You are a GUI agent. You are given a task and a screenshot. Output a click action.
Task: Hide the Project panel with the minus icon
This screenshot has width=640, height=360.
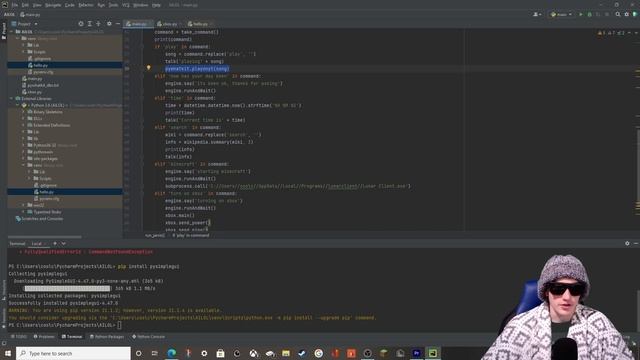pyautogui.click(x=118, y=24)
